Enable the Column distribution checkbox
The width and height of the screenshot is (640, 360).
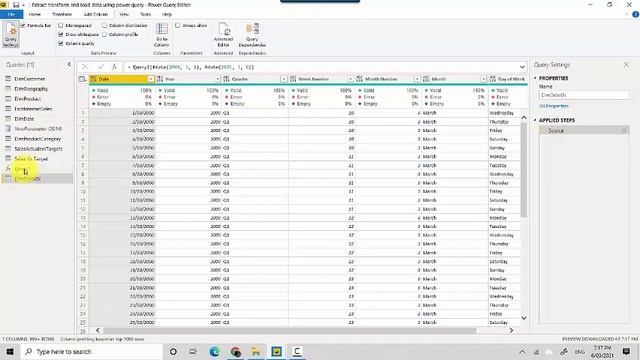[104, 25]
